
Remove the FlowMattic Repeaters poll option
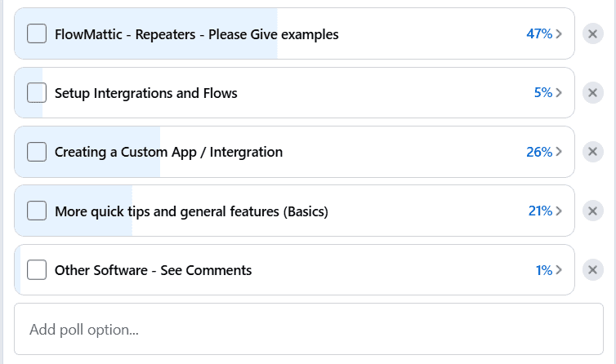coord(593,33)
